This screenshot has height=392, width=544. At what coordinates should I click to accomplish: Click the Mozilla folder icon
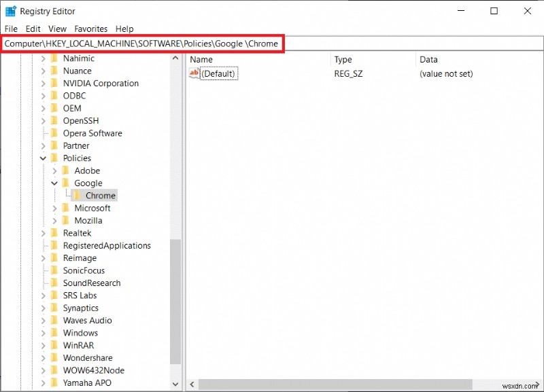(67, 220)
